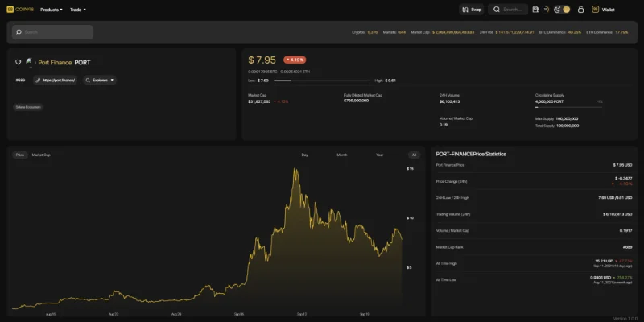The image size is (644, 322).
Task: Click the All Time High 15.21 USD value
Action: (x=605, y=261)
